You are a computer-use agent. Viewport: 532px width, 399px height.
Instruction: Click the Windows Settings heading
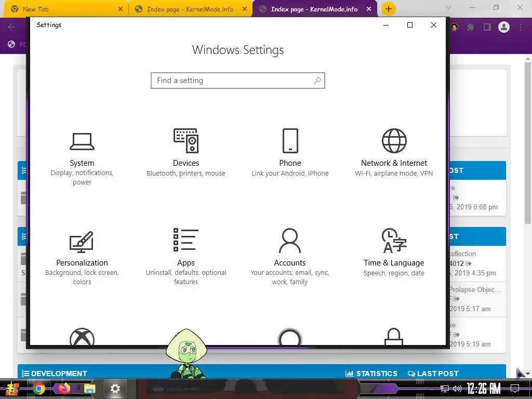click(238, 50)
